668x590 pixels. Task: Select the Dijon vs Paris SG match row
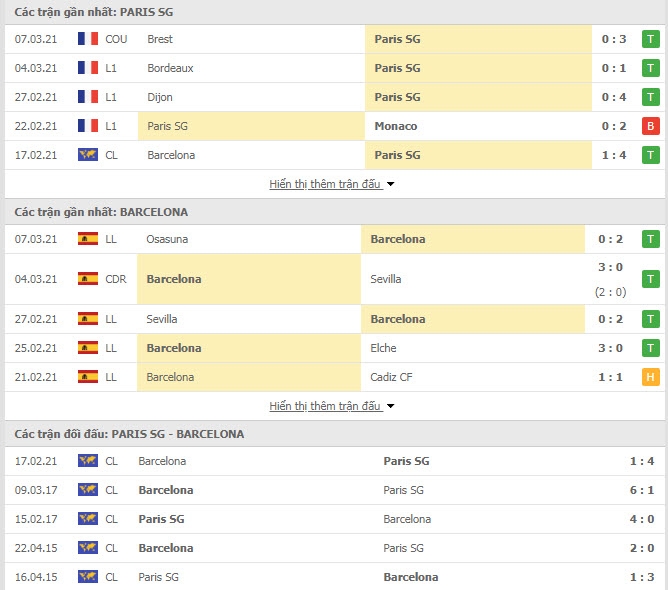(x=335, y=97)
